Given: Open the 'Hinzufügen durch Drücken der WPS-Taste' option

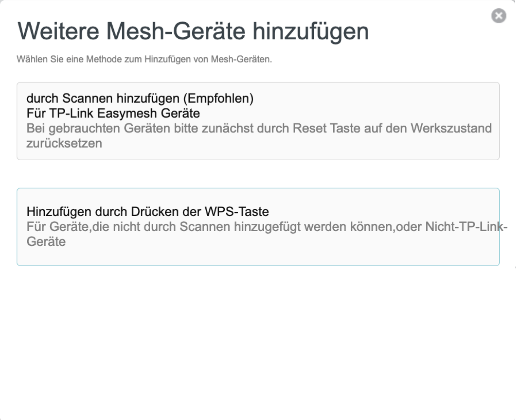Looking at the screenshot, I should tap(147, 211).
